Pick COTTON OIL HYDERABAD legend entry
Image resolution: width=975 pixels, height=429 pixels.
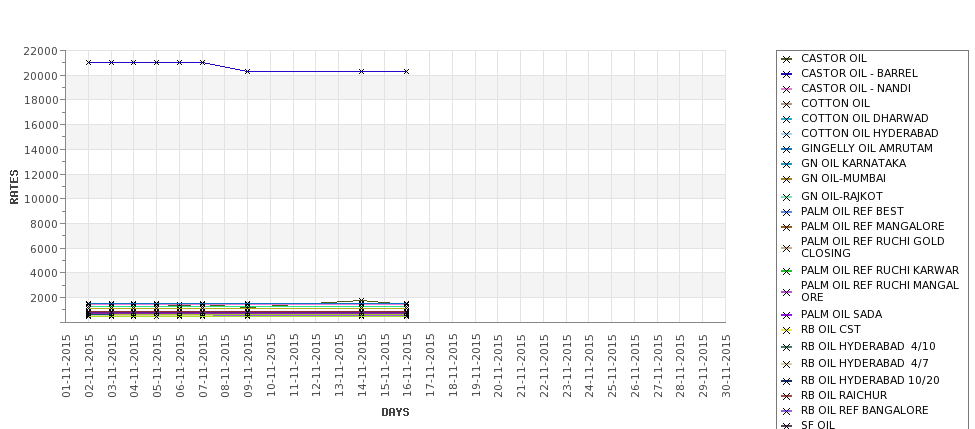tap(869, 133)
